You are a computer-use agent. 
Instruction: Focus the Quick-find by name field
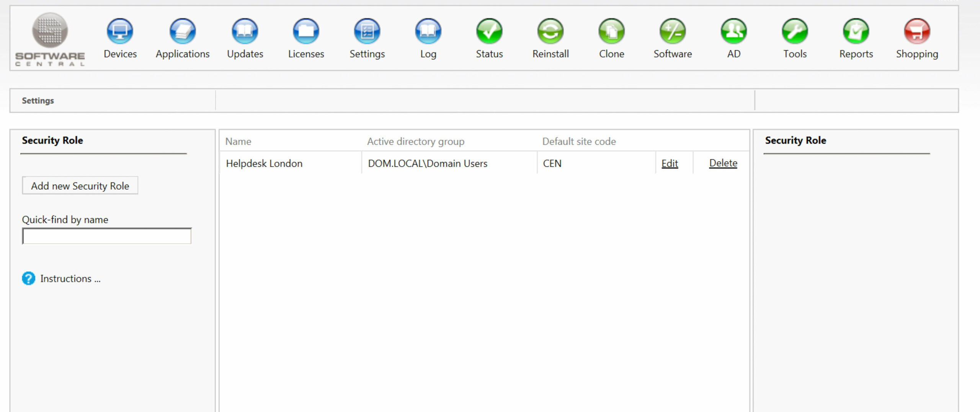[x=107, y=236]
